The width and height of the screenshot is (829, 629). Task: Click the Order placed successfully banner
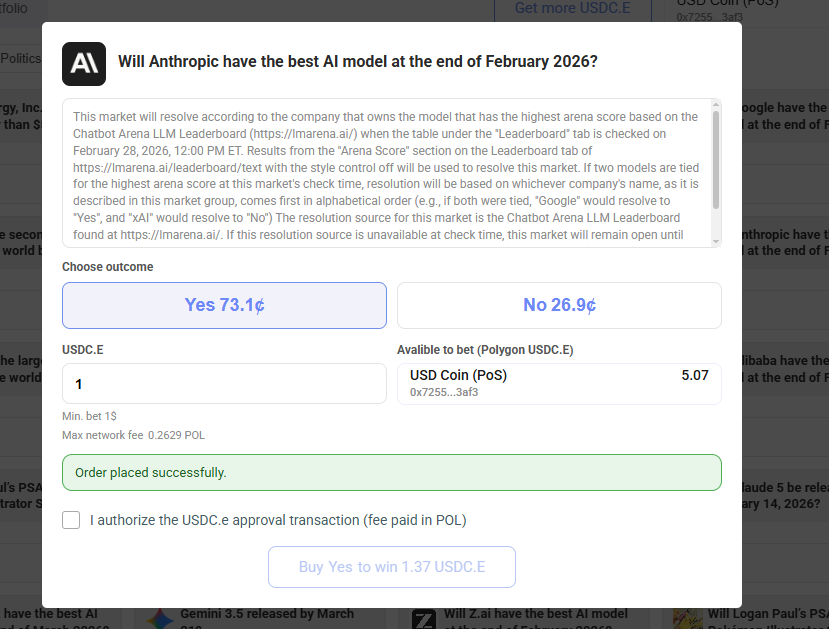point(391,472)
